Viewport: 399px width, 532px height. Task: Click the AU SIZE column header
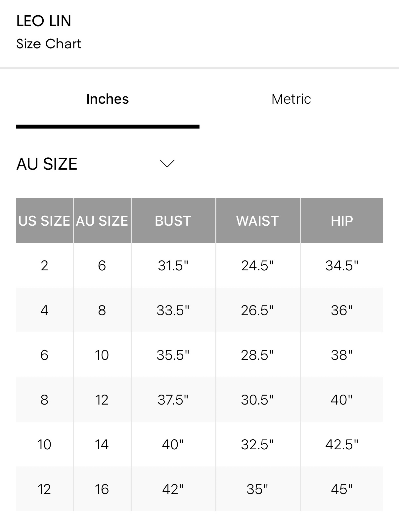(x=102, y=221)
